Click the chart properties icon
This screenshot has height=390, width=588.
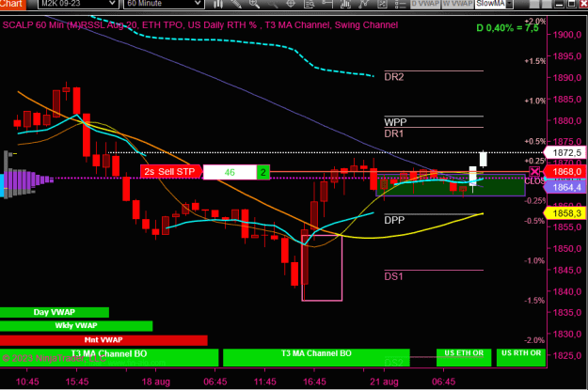pyautogui.click(x=382, y=4)
